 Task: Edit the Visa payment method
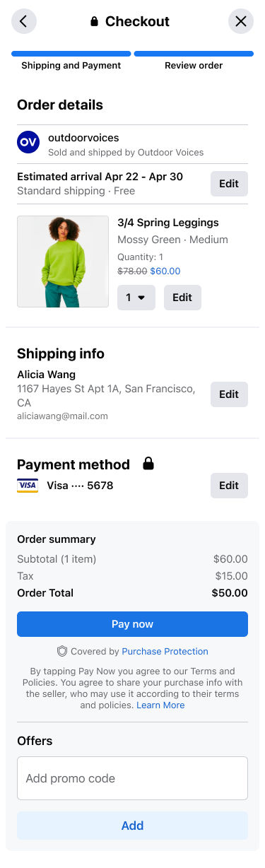click(x=229, y=486)
